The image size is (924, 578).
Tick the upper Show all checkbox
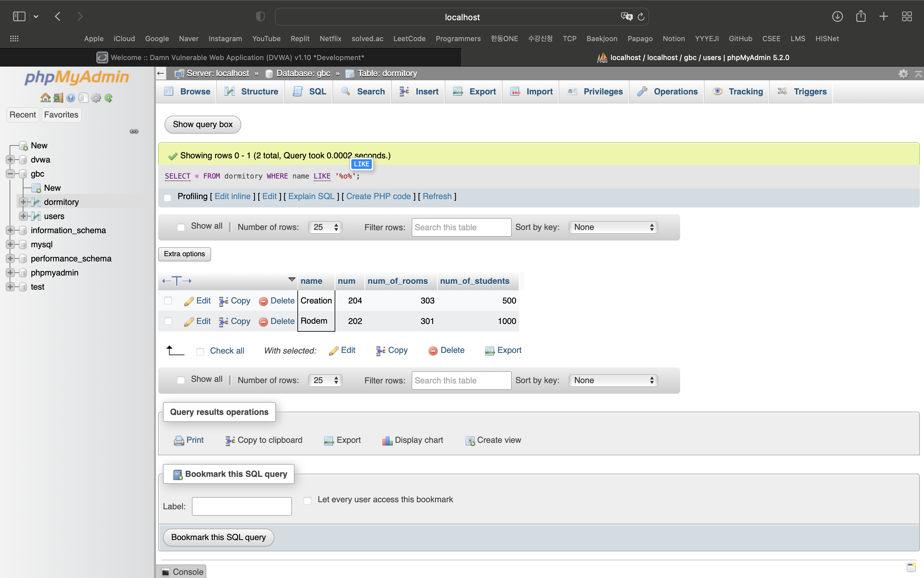click(181, 227)
